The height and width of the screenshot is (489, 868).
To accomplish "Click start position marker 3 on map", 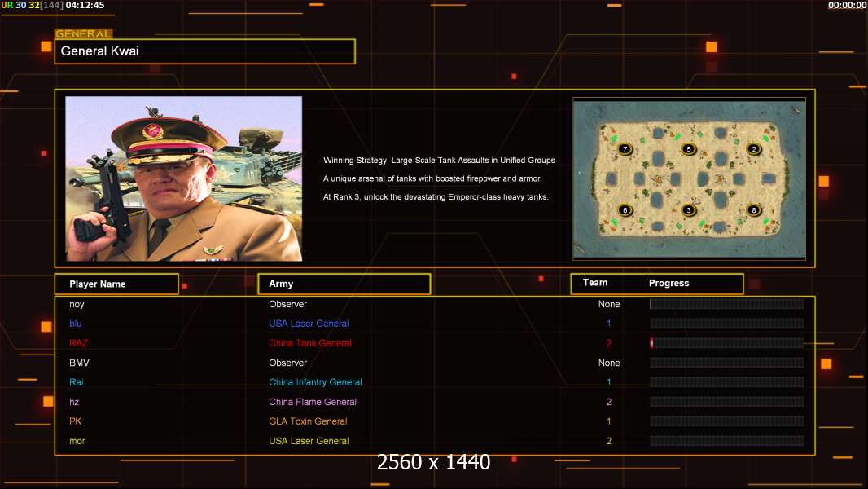I will [x=688, y=210].
